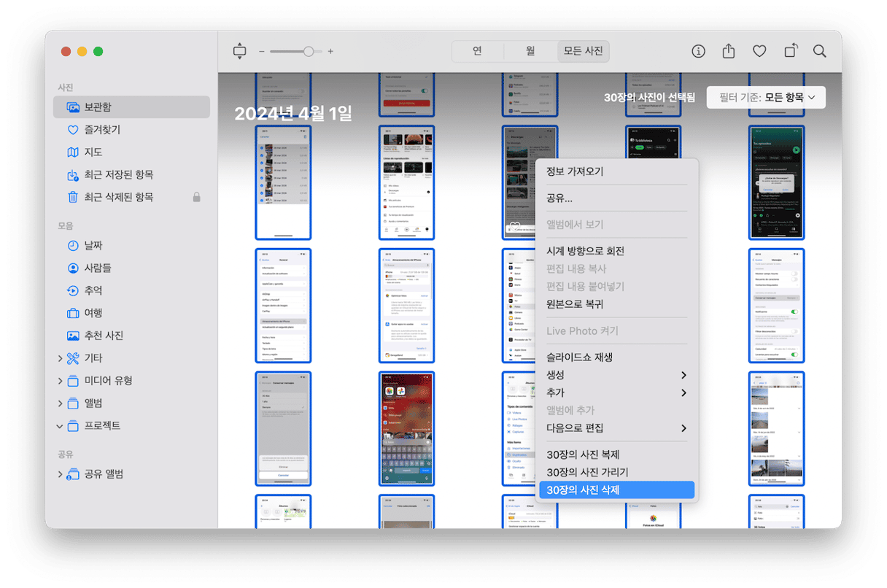Screen dimensions: 887x588
Task: Expand the 기타 sidebar group
Action: click(60, 358)
